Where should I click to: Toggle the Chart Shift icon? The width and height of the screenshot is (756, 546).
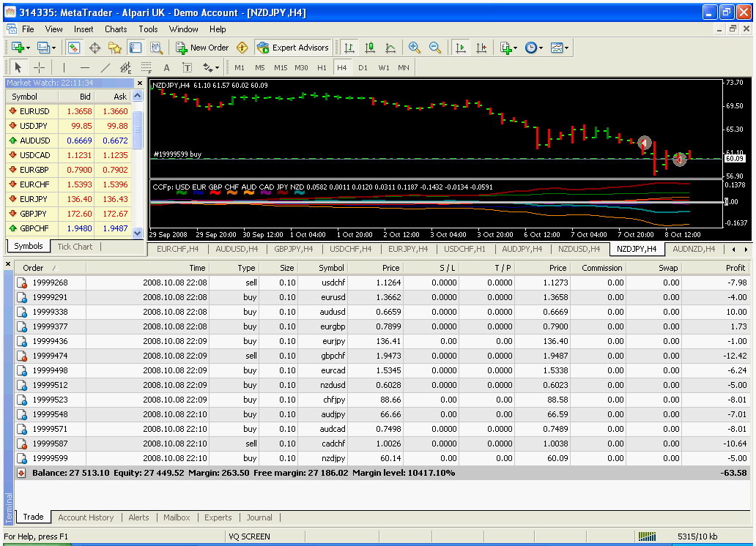coord(481,48)
